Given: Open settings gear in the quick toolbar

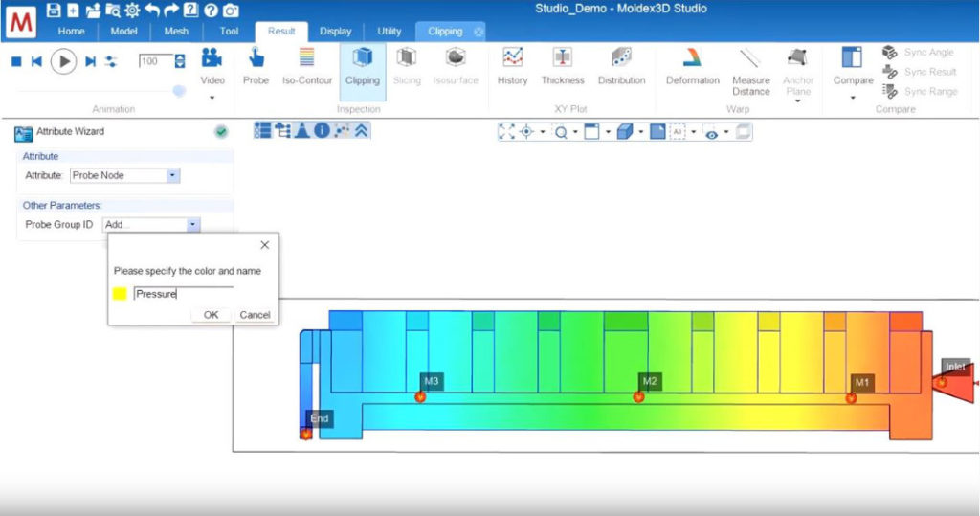Looking at the screenshot, I should pyautogui.click(x=132, y=10).
